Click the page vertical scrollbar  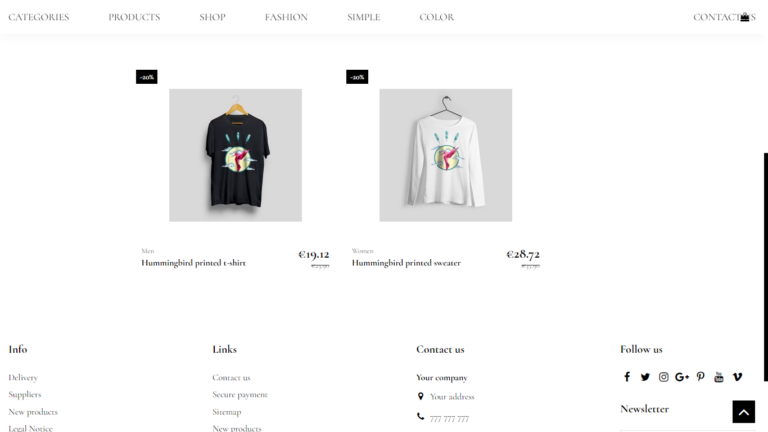pyautogui.click(x=766, y=267)
